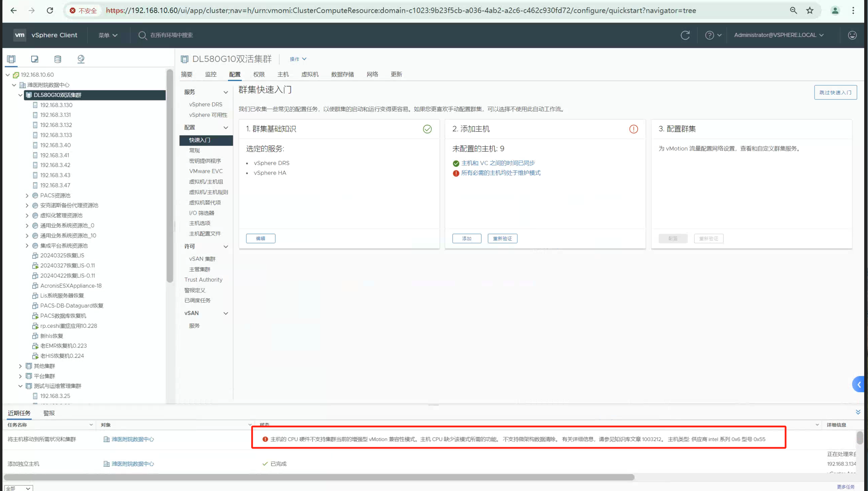Click the vSphere refresh icon
868x491 pixels.
coord(685,35)
